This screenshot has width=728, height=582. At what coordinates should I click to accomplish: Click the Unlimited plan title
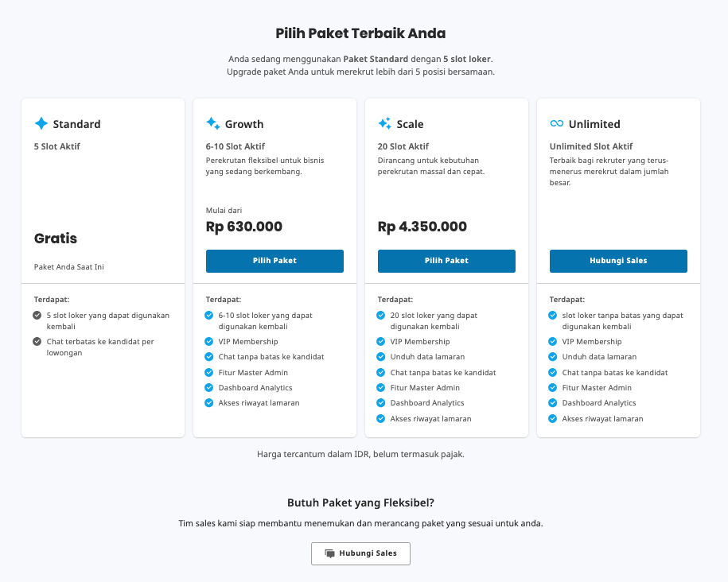(x=594, y=124)
